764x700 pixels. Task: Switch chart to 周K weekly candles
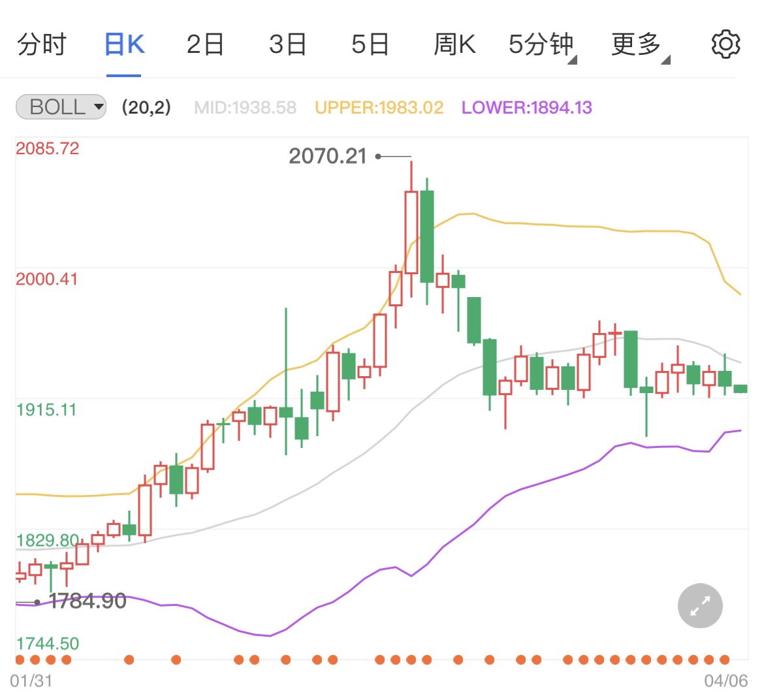(x=454, y=44)
